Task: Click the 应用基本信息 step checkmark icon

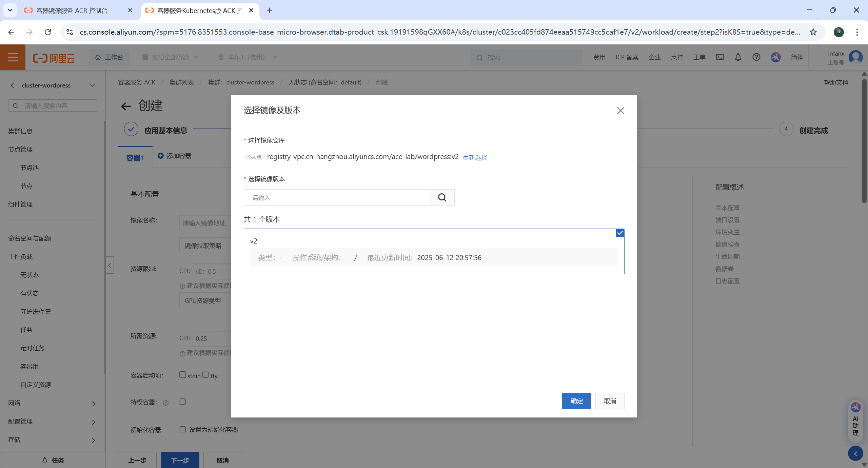Action: click(x=131, y=129)
